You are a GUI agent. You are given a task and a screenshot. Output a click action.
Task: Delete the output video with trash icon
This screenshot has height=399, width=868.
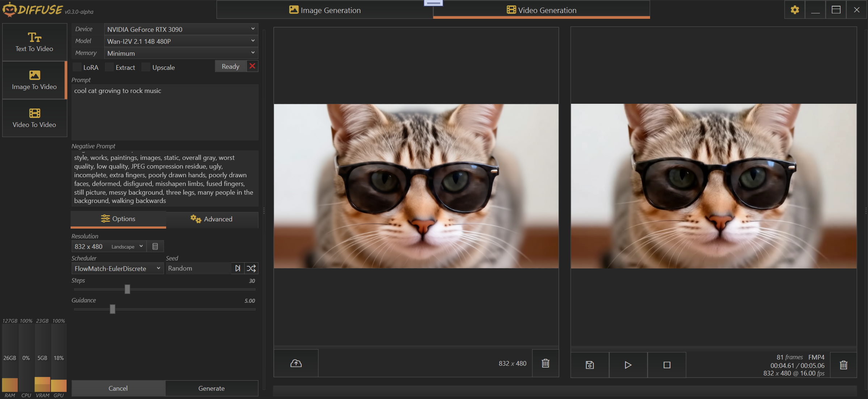click(x=843, y=365)
